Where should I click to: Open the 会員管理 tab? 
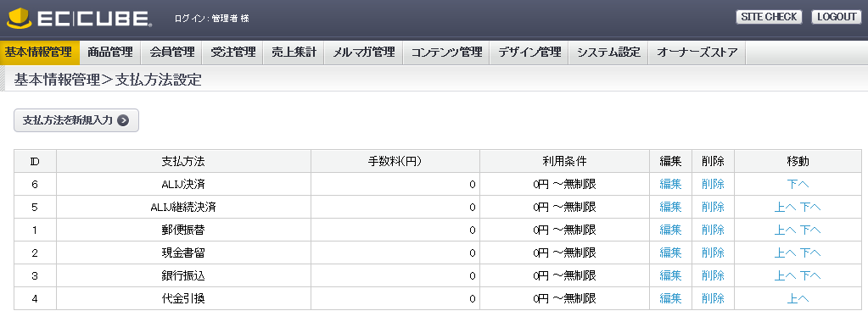(x=171, y=53)
